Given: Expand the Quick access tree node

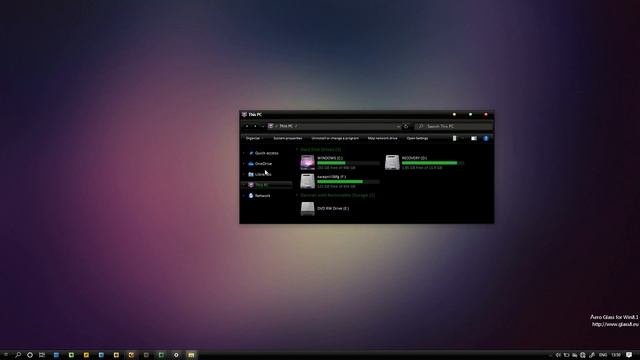Looking at the screenshot, I should [244, 153].
